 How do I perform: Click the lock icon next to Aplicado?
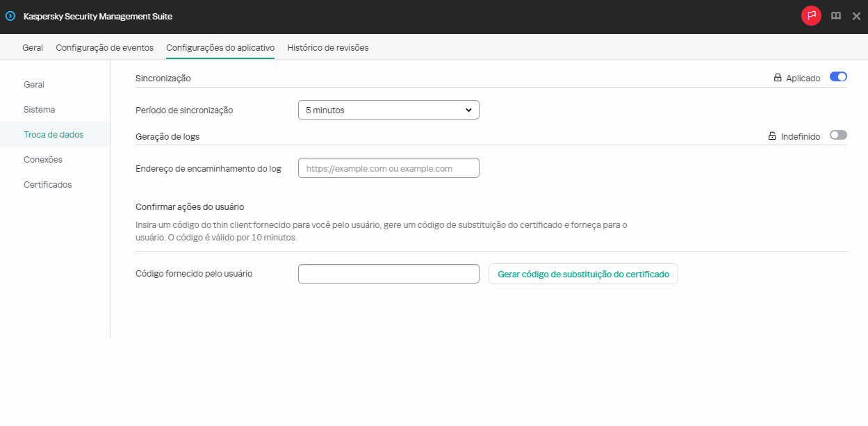(777, 77)
